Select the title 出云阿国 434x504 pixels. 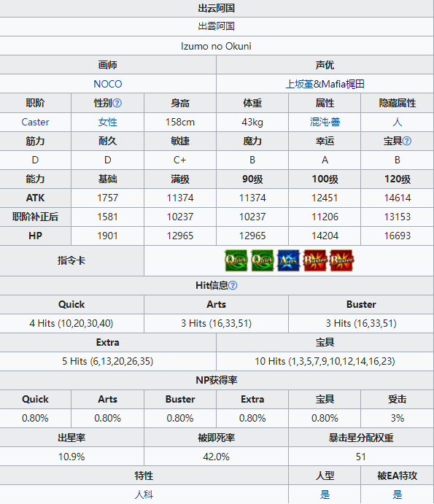click(x=217, y=8)
